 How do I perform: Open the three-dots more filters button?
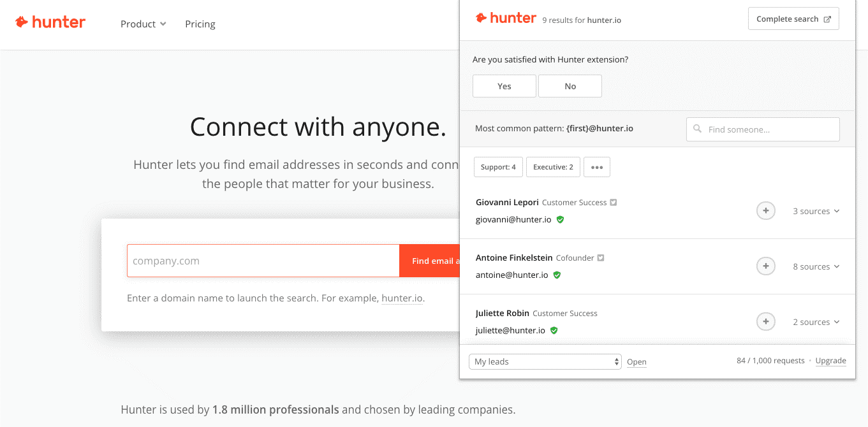(597, 167)
